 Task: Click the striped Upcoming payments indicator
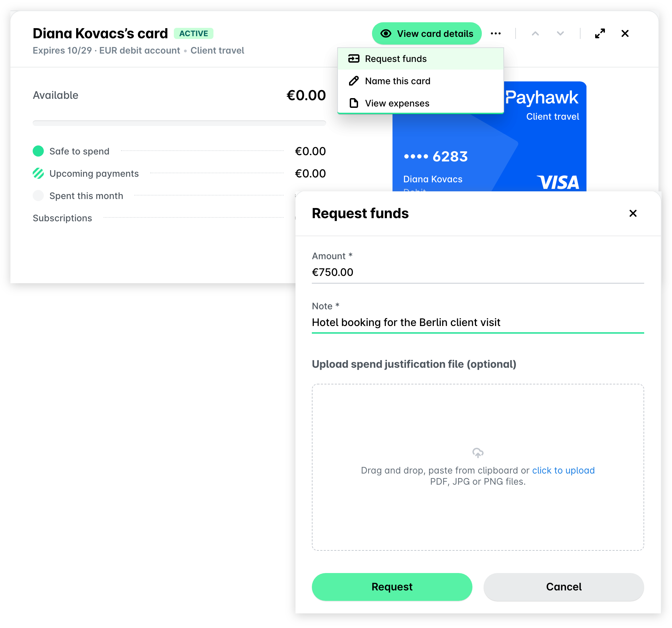[38, 173]
